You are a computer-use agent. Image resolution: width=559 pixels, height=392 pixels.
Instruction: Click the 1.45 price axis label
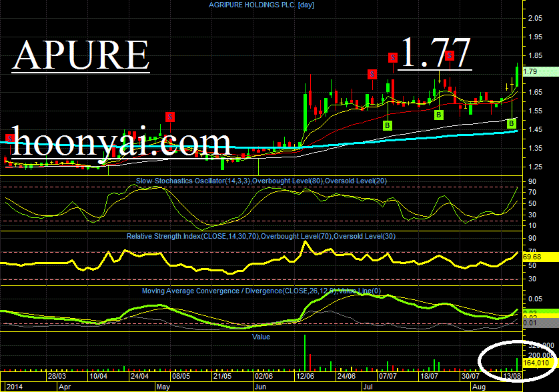coord(535,130)
